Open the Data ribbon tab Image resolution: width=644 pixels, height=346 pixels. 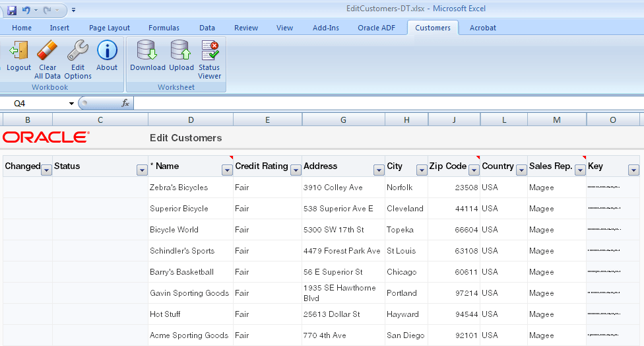tap(207, 28)
